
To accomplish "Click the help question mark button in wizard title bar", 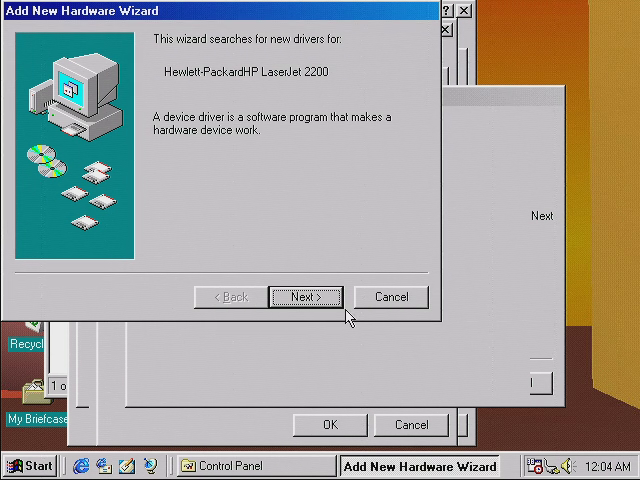I will 447,11.
